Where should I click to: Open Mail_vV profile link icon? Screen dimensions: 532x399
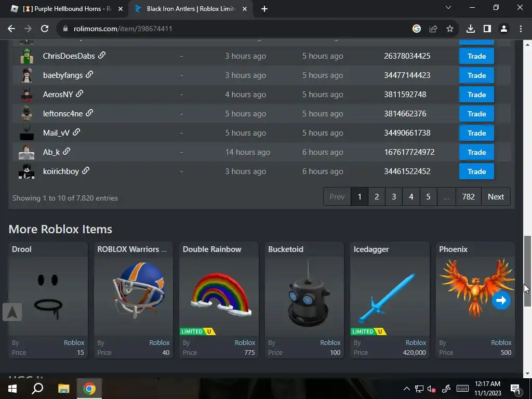77,132
